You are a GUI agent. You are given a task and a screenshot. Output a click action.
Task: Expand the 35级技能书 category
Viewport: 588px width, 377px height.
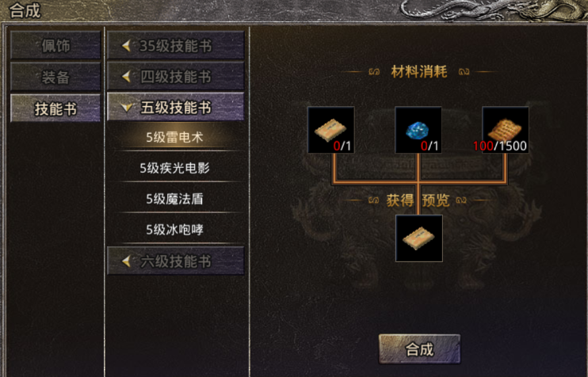pos(175,45)
